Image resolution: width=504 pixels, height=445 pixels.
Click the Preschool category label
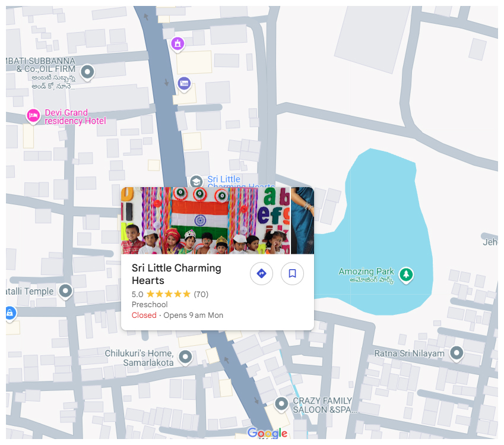pyautogui.click(x=150, y=304)
